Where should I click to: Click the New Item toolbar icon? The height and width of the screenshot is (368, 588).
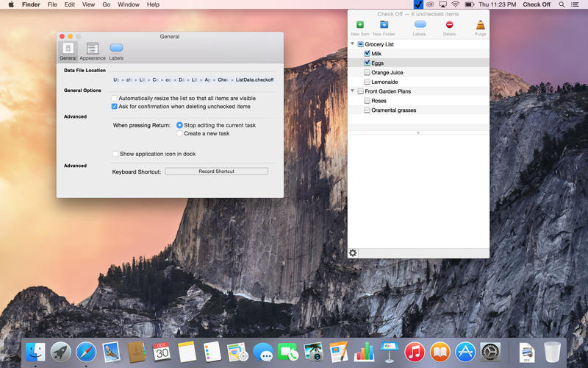pos(360,25)
